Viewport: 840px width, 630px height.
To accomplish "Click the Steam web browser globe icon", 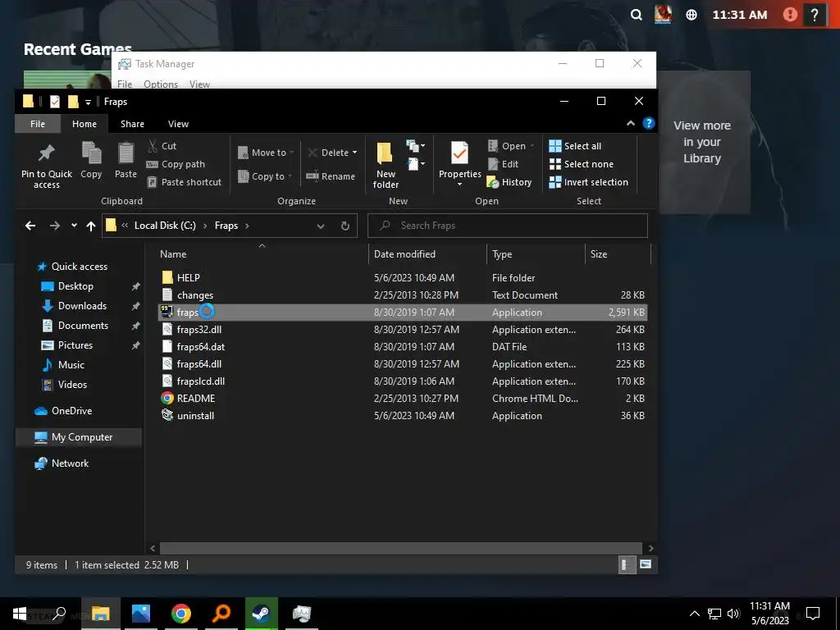I will pyautogui.click(x=692, y=15).
